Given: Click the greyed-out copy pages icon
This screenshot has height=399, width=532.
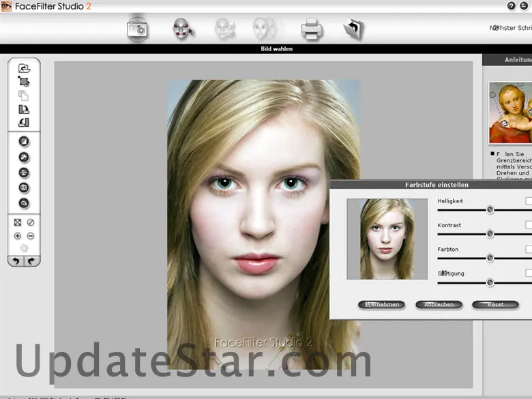Looking at the screenshot, I should (x=23, y=95).
